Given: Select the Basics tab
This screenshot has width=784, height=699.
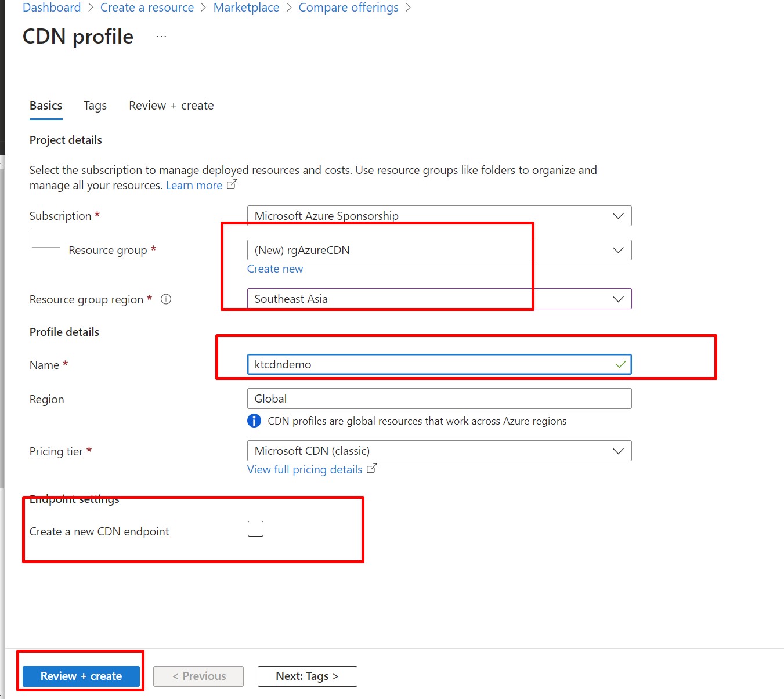Looking at the screenshot, I should (46, 106).
